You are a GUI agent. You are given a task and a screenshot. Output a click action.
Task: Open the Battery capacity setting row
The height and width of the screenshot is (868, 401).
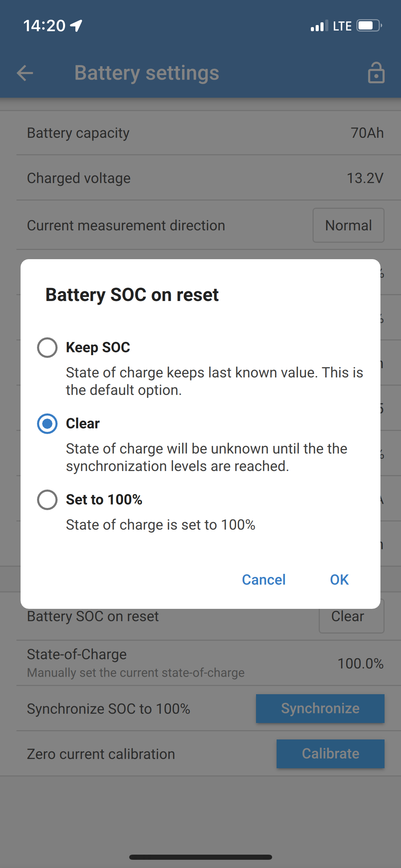200,133
